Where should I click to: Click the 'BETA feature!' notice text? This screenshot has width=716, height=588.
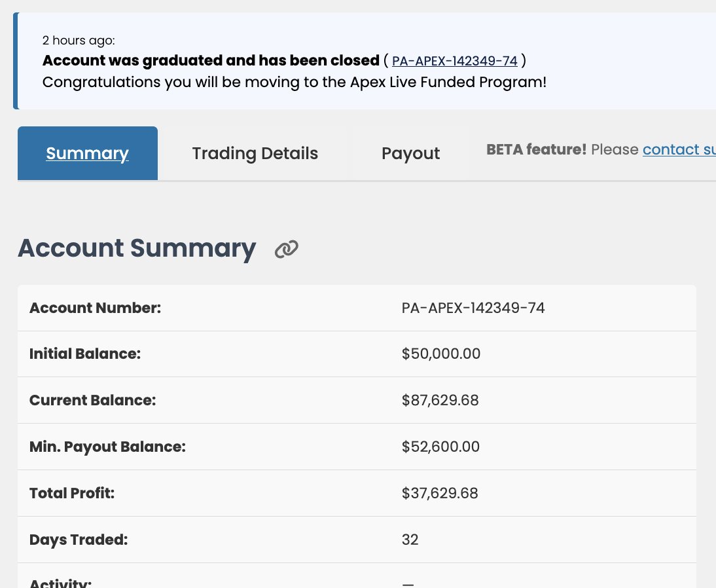[537, 149]
